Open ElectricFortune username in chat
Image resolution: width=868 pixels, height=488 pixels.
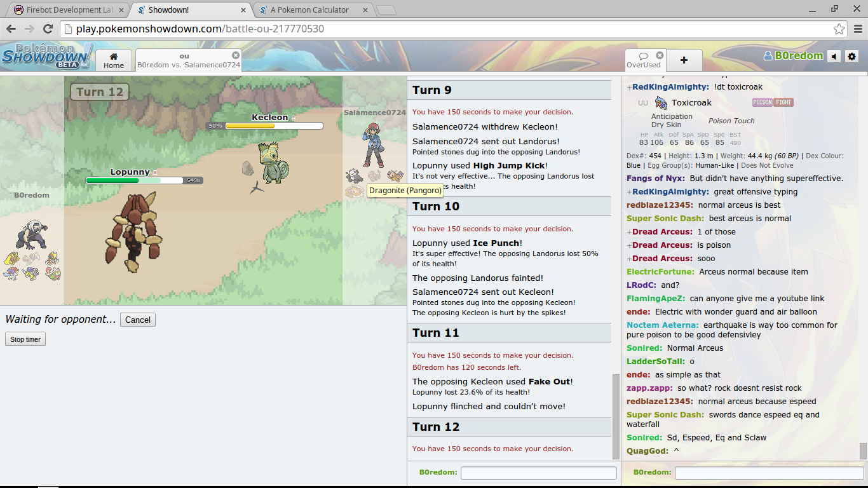click(661, 272)
